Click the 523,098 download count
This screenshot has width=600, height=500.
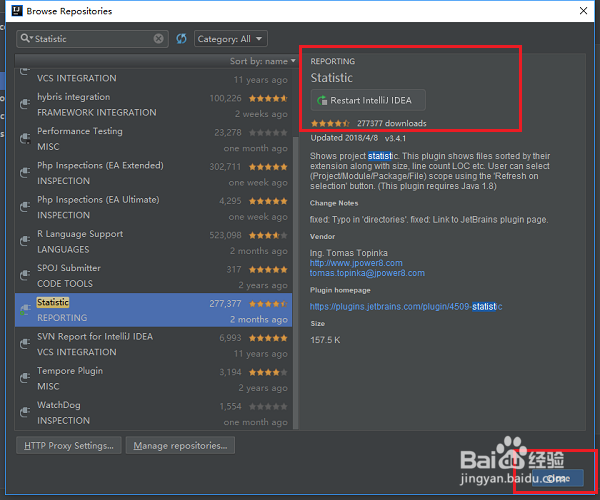pyautogui.click(x=225, y=235)
